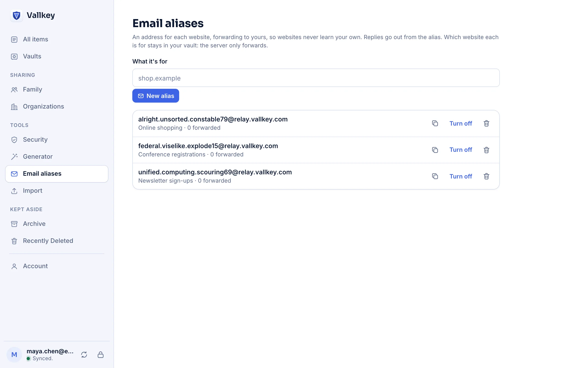View the Archive
Image resolution: width=588 pixels, height=368 pixels.
click(x=57, y=224)
